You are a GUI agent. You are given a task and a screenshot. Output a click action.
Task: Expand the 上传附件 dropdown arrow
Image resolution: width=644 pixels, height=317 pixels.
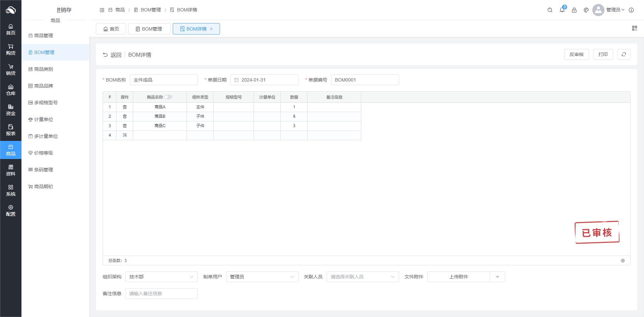[497, 277]
